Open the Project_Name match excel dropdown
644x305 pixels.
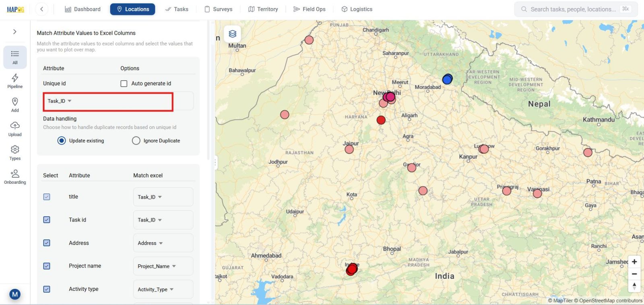pyautogui.click(x=163, y=266)
